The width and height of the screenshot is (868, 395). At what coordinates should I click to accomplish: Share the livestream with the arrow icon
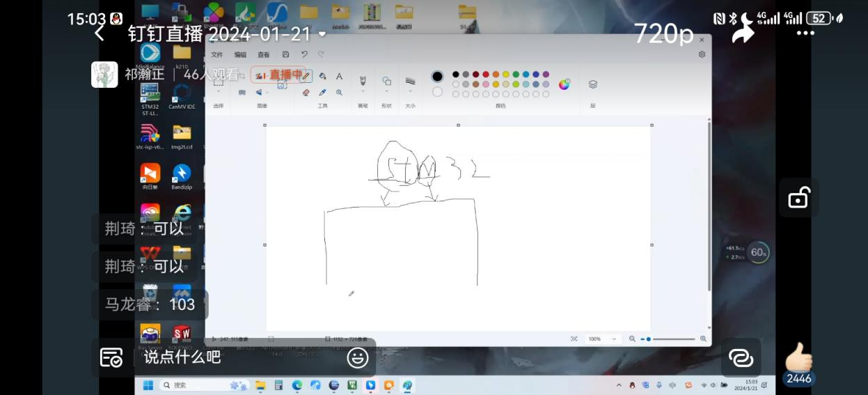click(743, 31)
